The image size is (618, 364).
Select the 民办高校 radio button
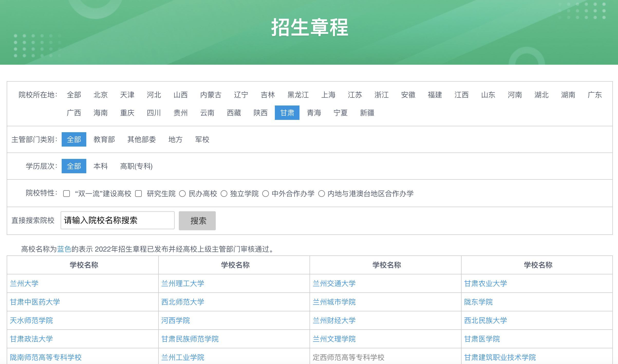[182, 194]
